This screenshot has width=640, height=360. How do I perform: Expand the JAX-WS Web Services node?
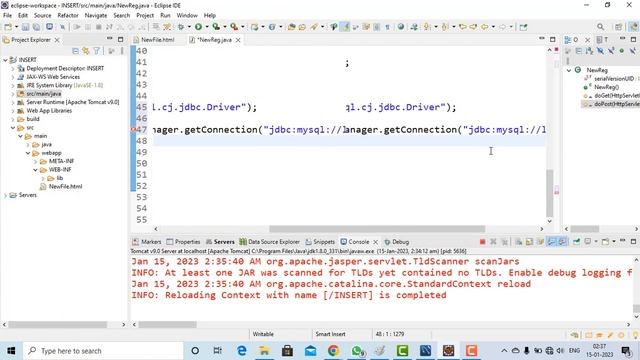click(13, 77)
